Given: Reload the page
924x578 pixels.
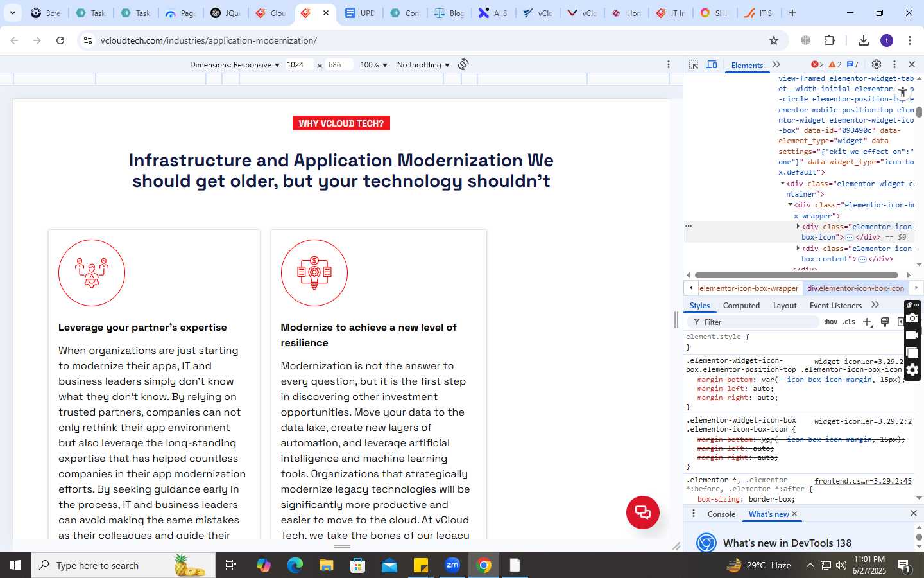Looking at the screenshot, I should click(60, 40).
